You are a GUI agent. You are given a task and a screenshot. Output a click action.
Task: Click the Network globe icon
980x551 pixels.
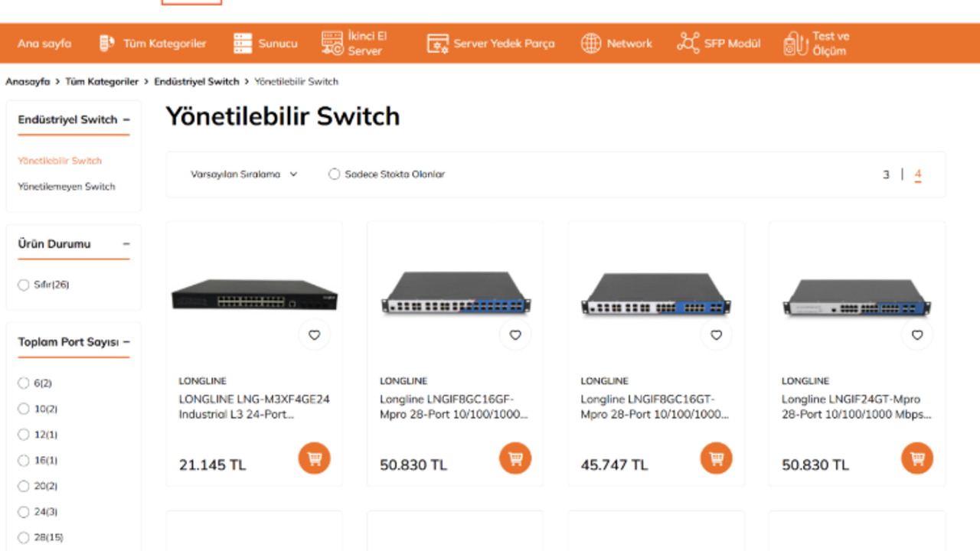pos(591,44)
